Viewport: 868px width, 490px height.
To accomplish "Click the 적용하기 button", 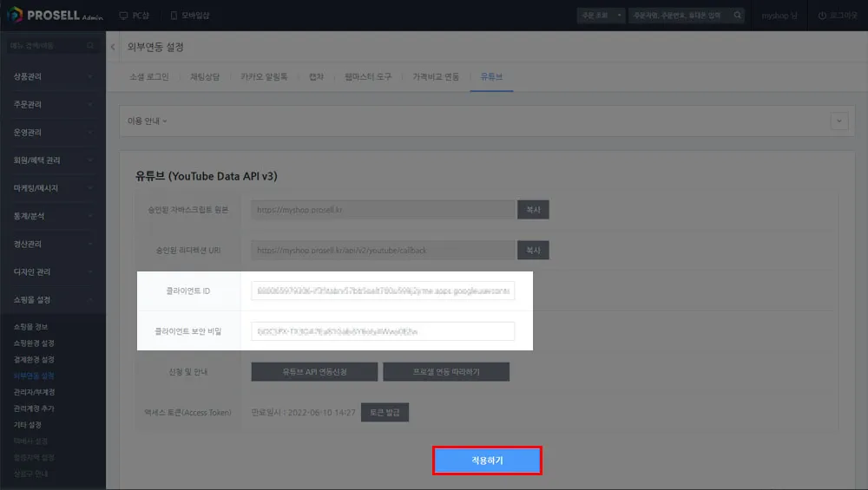I will click(x=487, y=461).
